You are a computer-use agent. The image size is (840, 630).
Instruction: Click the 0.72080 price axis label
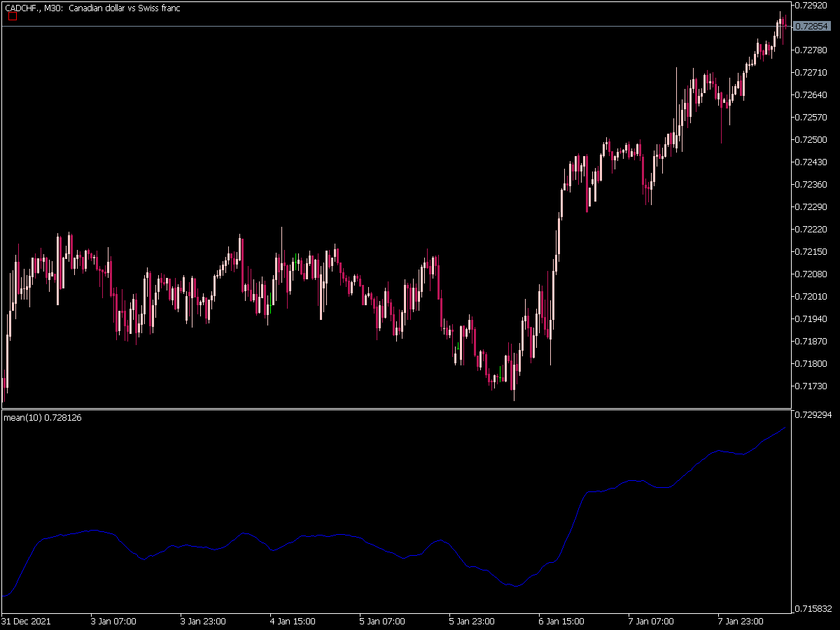812,274
